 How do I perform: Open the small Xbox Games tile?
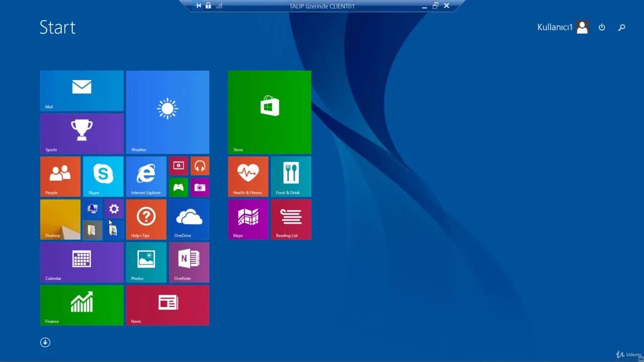coord(178,187)
